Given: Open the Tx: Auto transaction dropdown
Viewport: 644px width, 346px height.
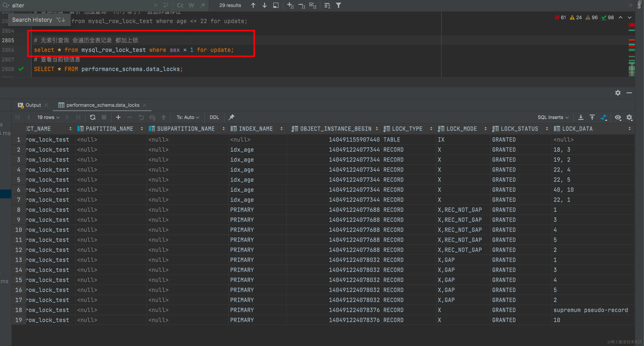Looking at the screenshot, I should click(188, 117).
